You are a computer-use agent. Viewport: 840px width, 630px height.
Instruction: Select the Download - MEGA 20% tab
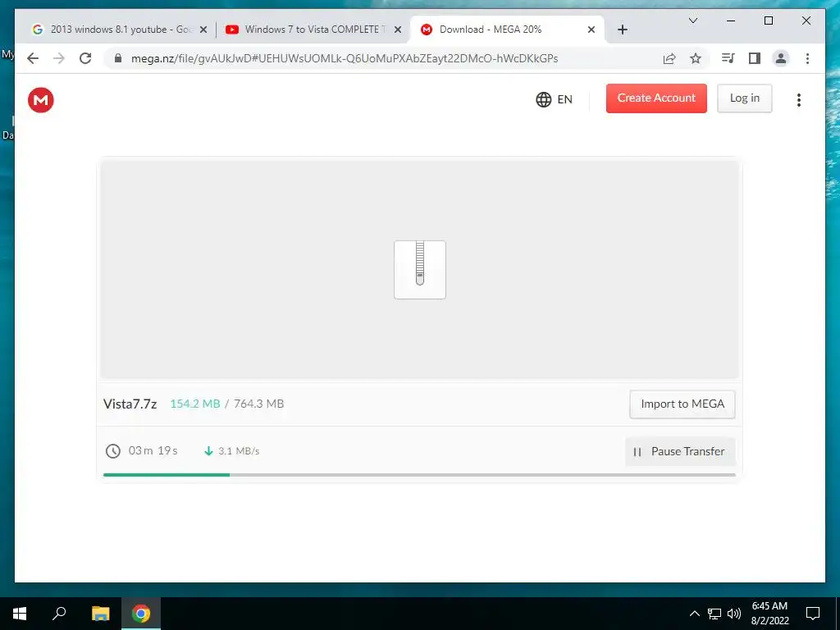click(507, 30)
